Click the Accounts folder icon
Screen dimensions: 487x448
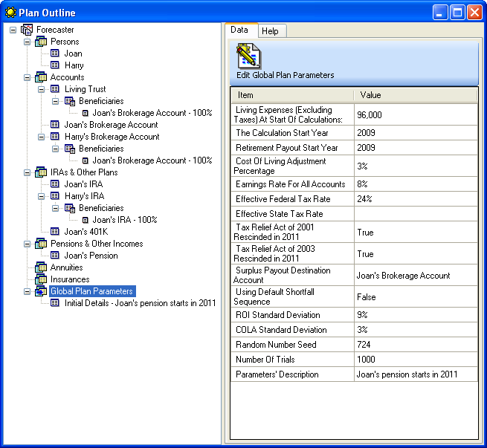click(41, 77)
